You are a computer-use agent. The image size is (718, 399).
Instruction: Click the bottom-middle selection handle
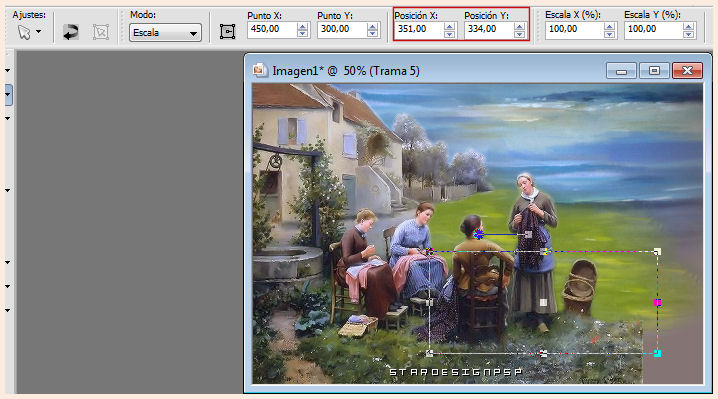click(543, 353)
